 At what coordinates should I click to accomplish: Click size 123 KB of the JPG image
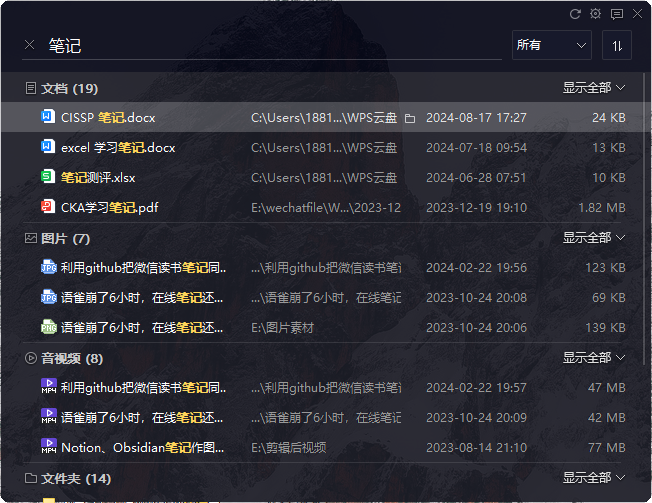point(605,268)
